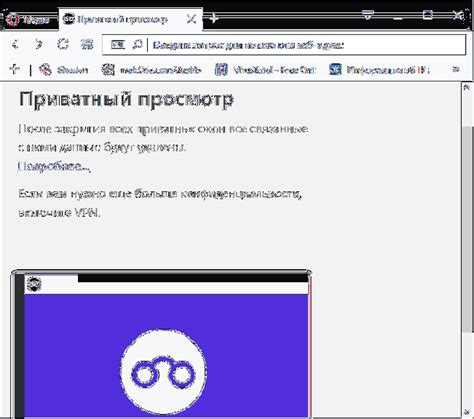
Task: Reload the page with refresh icon
Action: 63,44
